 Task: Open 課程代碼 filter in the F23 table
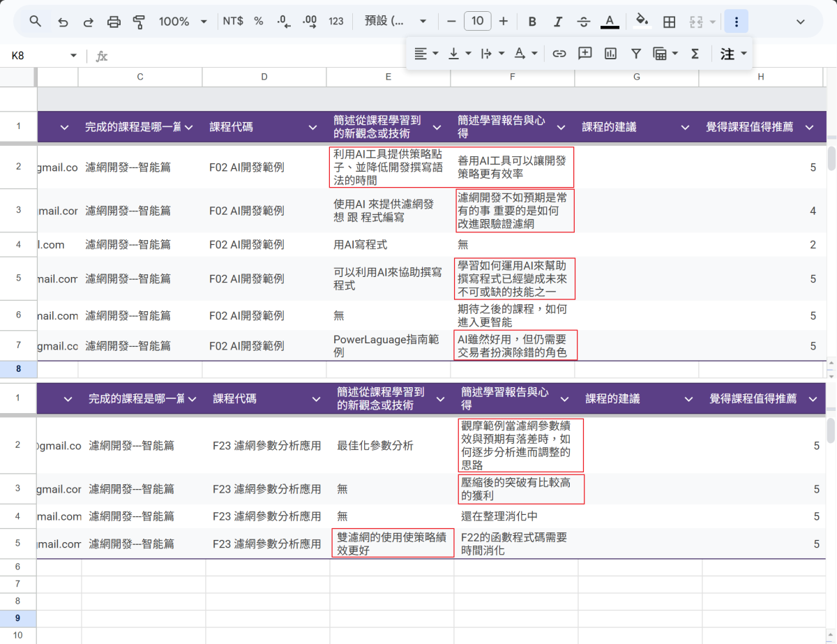(x=316, y=399)
